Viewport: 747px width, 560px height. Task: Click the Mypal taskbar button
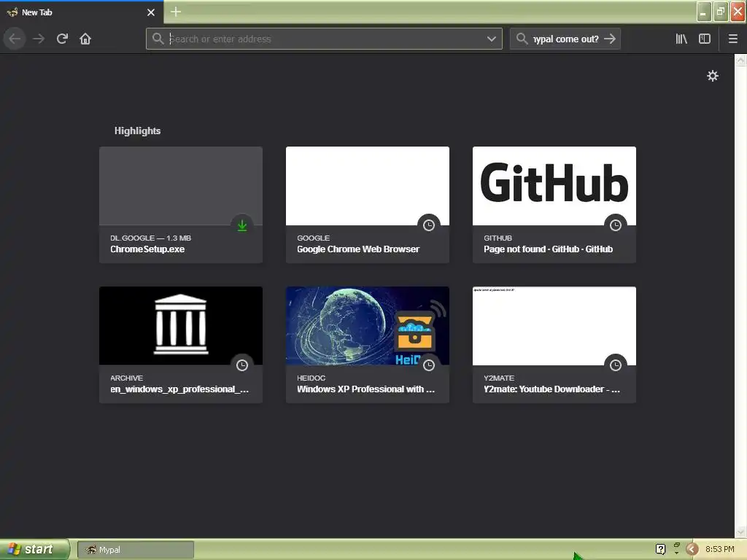coord(135,550)
